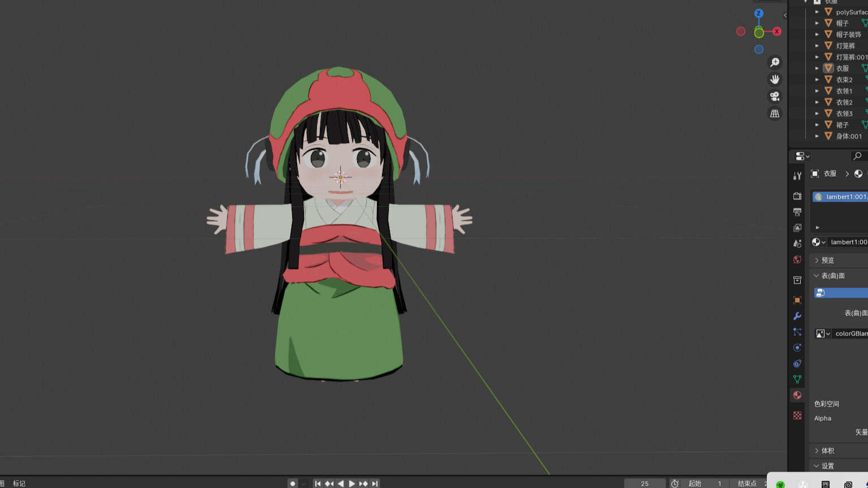This screenshot has width=868, height=488.
Task: Open the Object Data green triangle tab
Action: coord(797,380)
